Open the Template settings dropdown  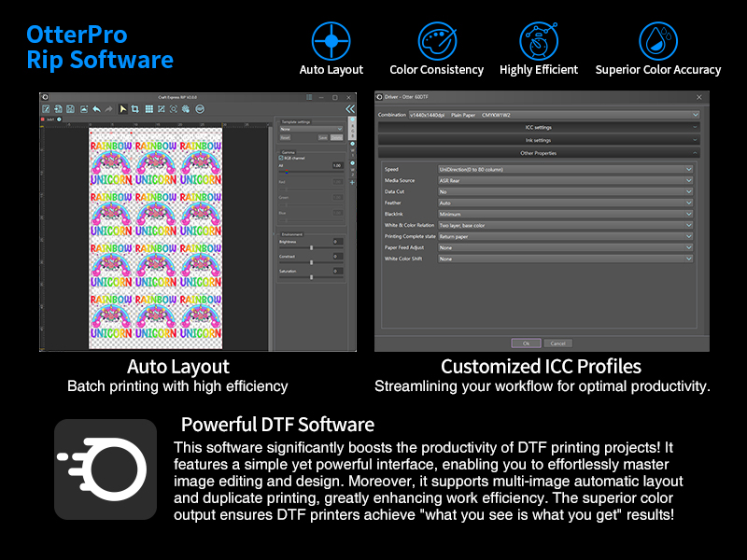coord(311,129)
